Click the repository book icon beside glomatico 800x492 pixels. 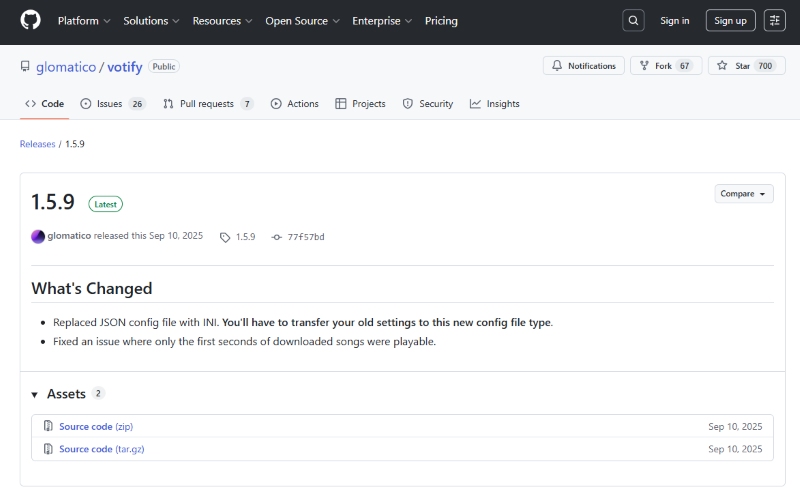25,66
